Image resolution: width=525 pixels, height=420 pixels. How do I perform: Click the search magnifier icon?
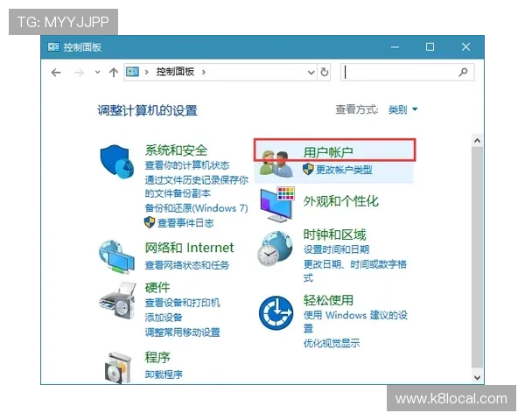coord(464,72)
